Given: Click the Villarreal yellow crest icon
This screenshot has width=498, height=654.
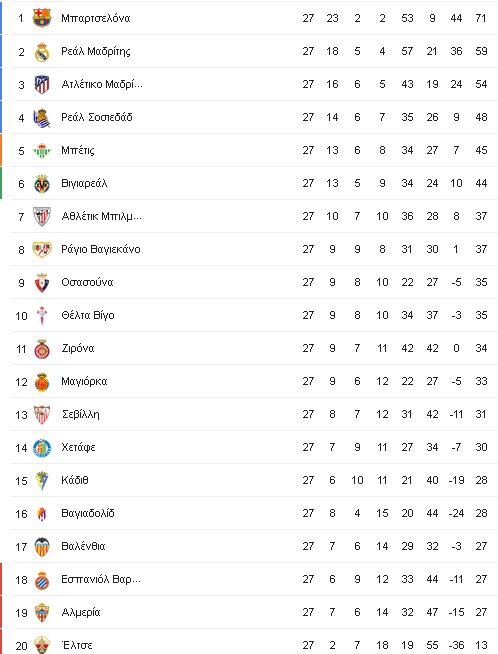Looking at the screenshot, I should click(x=42, y=184).
